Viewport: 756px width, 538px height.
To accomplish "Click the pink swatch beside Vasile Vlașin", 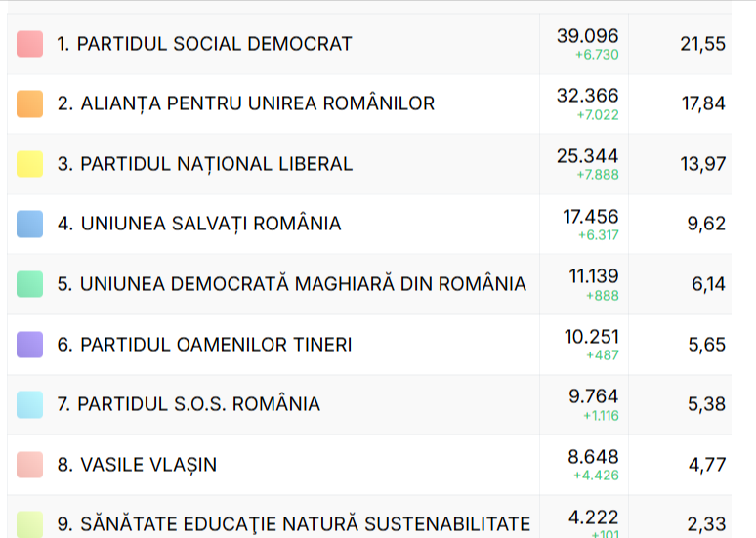I will (x=29, y=464).
